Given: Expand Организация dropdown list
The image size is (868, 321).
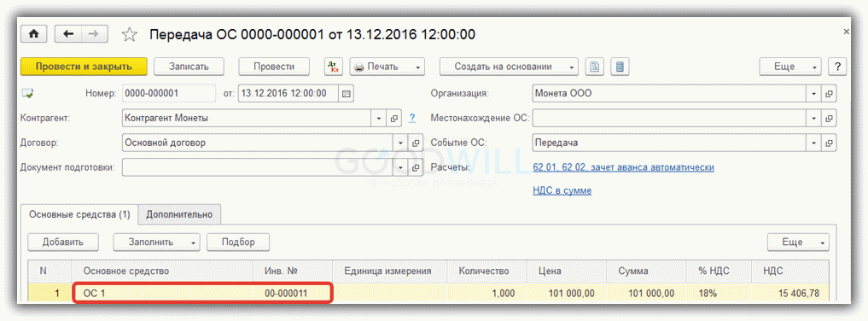Looking at the screenshot, I should click(x=813, y=94).
